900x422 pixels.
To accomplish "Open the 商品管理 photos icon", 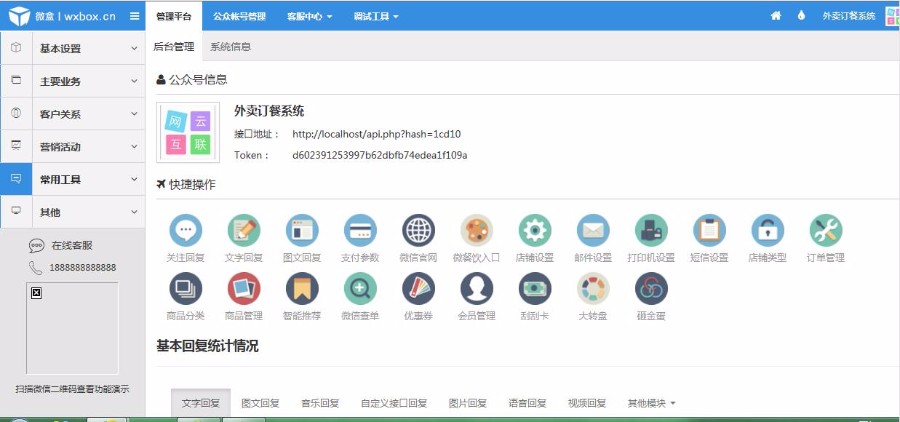I will tap(244, 288).
